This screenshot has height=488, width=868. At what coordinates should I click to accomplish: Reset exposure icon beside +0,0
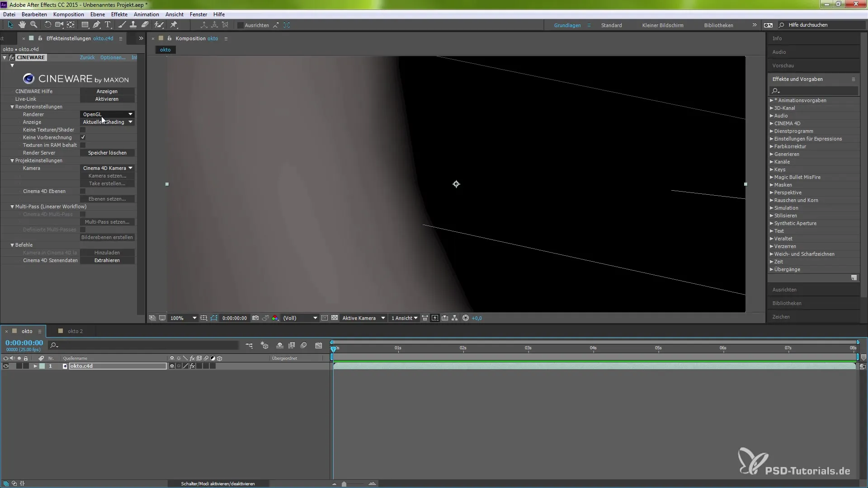(466, 318)
